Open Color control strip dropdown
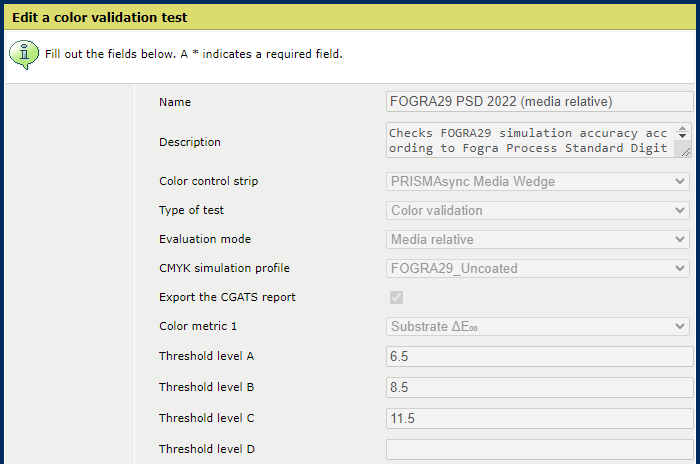The width and height of the screenshot is (700, 464). coord(538,182)
